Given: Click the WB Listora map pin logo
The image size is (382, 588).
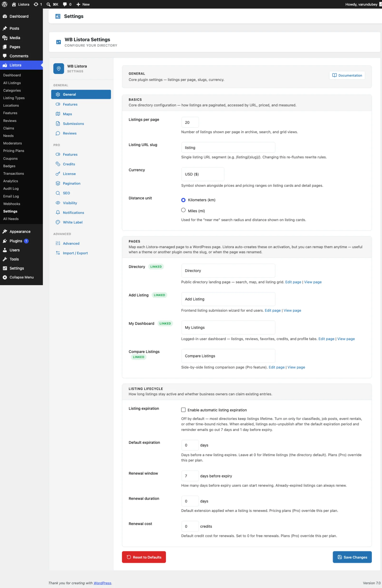Looking at the screenshot, I should (x=58, y=68).
